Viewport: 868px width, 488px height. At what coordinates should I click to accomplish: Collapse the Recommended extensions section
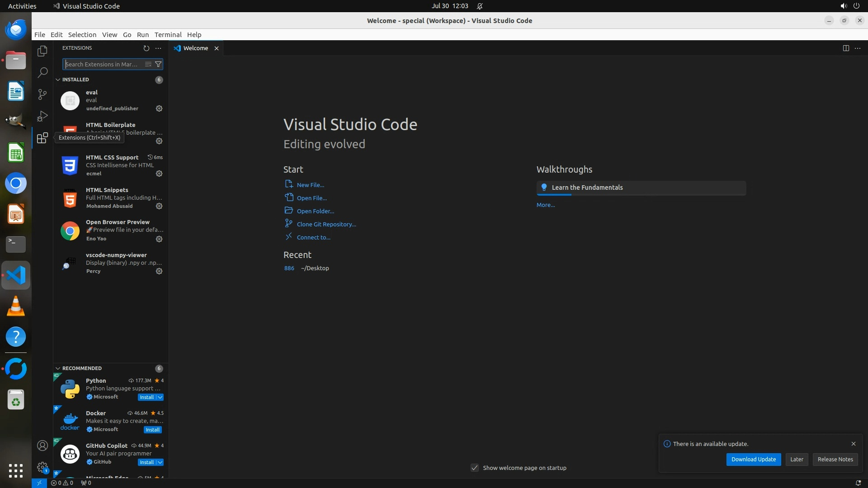pos(58,368)
